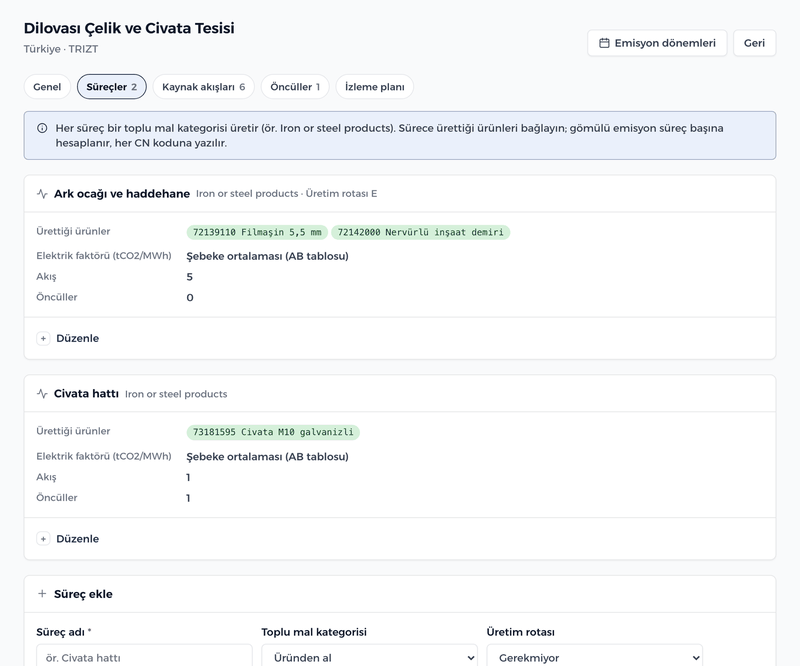This screenshot has width=800, height=666.
Task: Click the 72139110 Filmaşin 5,5 mm tag
Action: (257, 232)
